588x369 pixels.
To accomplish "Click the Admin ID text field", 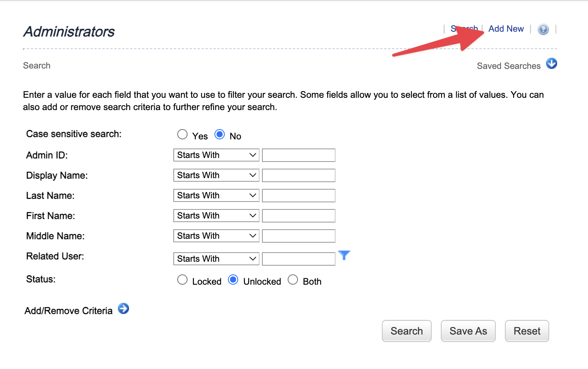I will (x=299, y=155).
